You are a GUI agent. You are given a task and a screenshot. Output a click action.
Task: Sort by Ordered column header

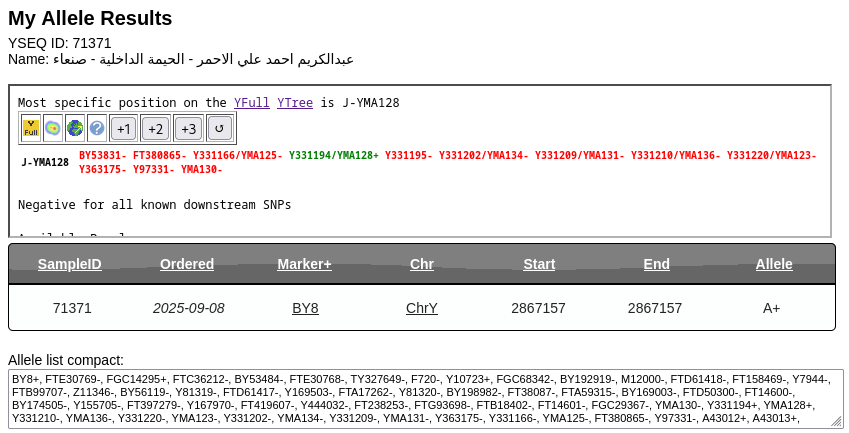[x=187, y=264]
